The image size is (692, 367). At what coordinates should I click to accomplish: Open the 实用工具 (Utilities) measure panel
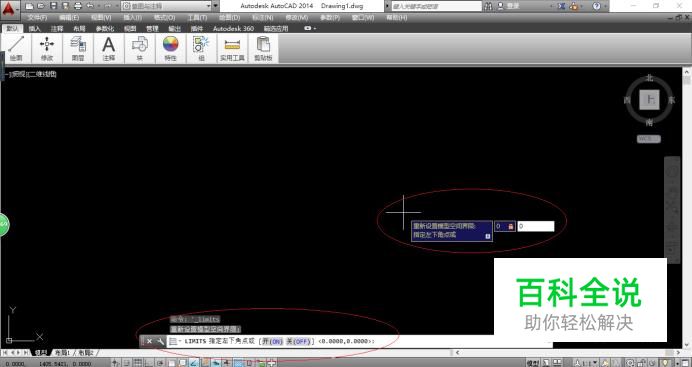click(232, 49)
